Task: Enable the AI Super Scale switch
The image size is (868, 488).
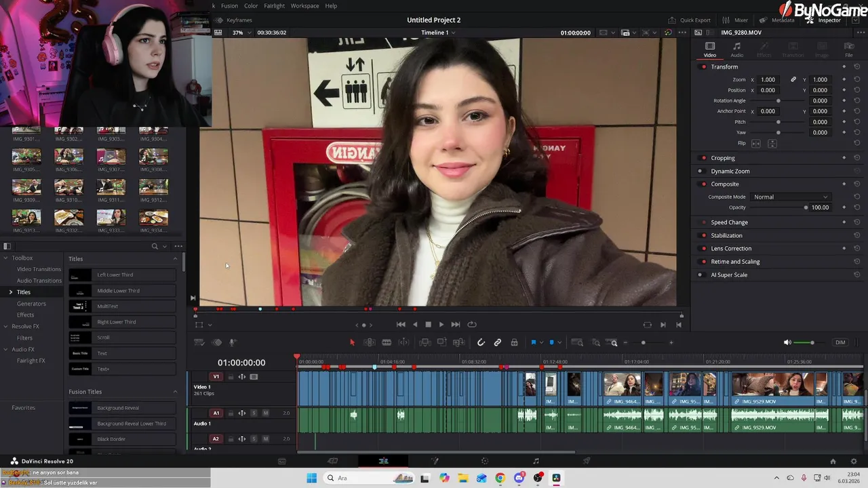Action: click(x=701, y=274)
